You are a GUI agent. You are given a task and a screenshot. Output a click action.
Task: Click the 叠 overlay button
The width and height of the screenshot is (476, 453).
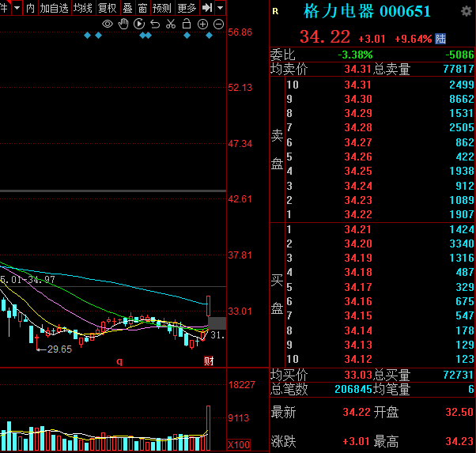pos(127,8)
